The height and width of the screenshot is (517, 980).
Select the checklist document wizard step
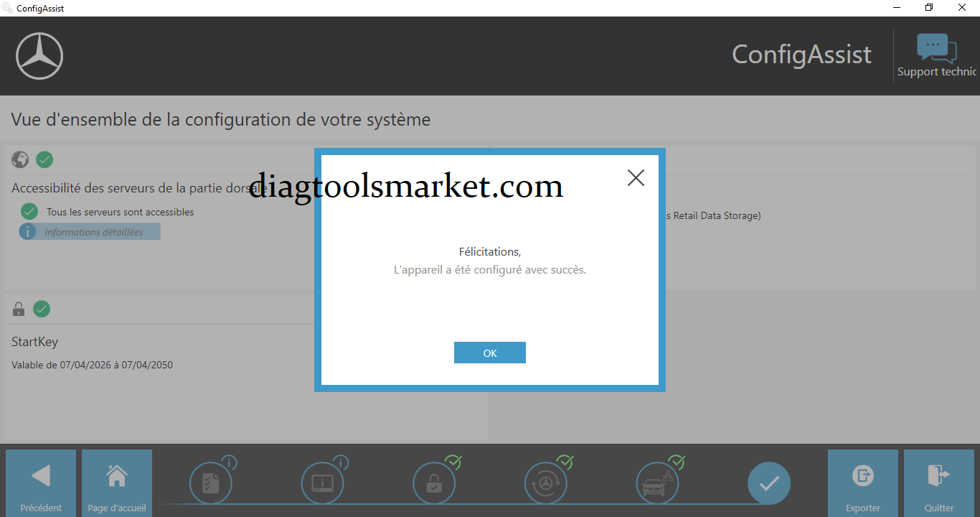[211, 483]
